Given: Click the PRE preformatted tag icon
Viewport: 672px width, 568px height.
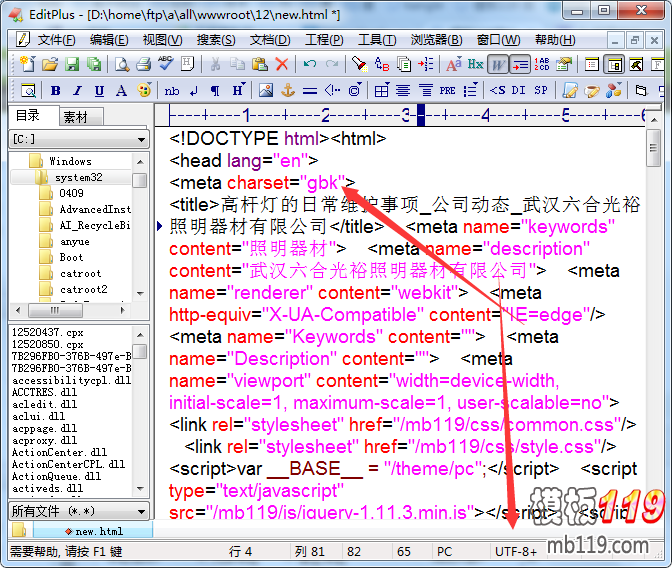Looking at the screenshot, I should [x=447, y=90].
